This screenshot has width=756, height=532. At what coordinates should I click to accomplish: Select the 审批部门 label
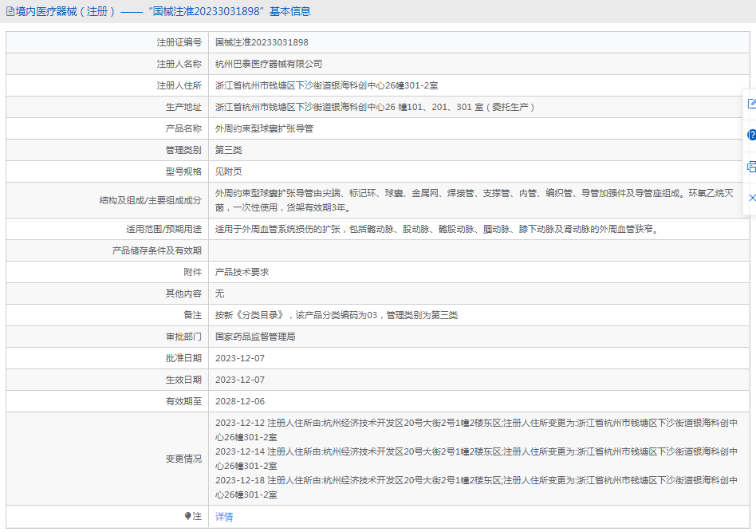point(183,337)
